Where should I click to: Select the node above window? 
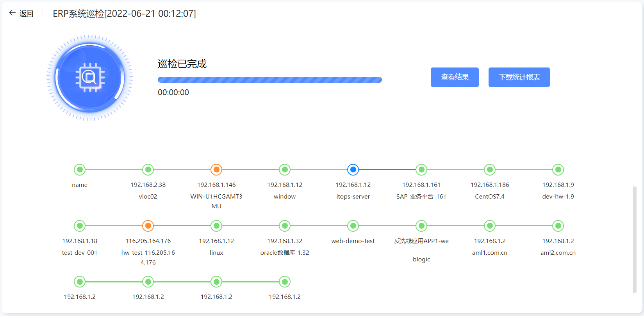(285, 170)
